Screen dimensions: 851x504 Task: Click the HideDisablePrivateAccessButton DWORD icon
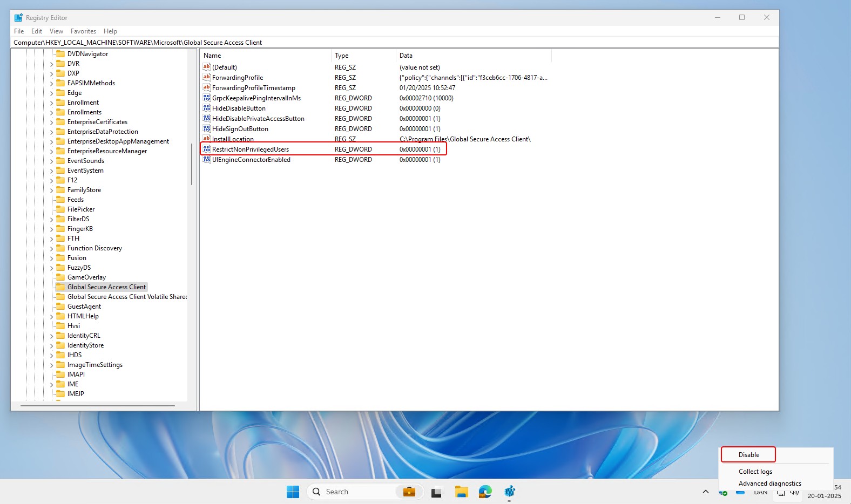(x=207, y=118)
